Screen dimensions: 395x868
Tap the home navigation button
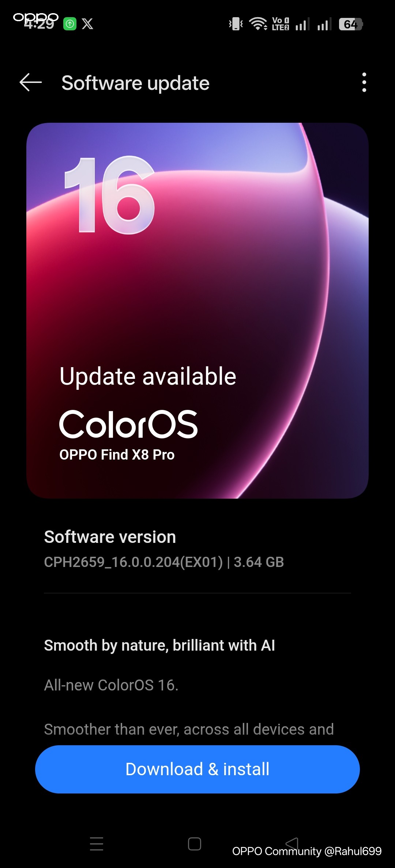(195, 844)
